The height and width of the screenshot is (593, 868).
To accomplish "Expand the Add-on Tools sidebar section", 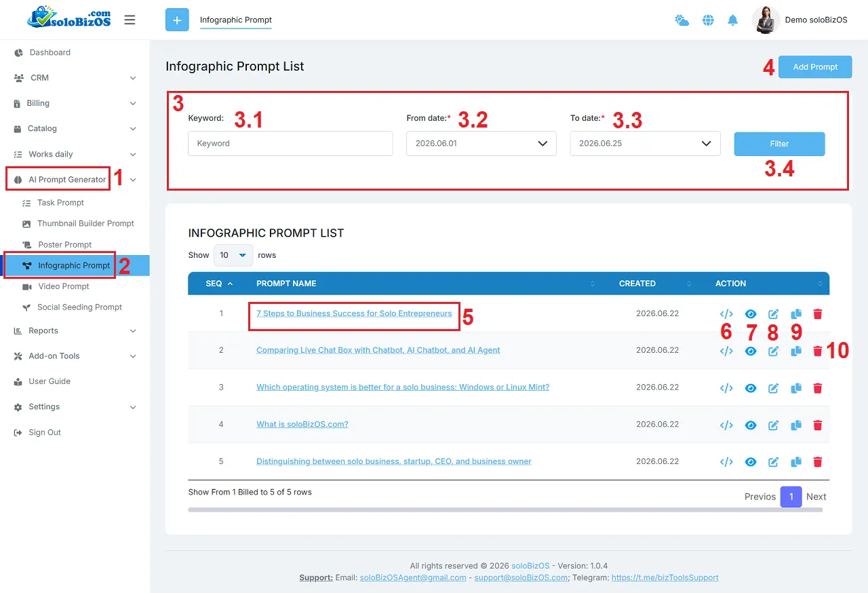I will point(75,356).
